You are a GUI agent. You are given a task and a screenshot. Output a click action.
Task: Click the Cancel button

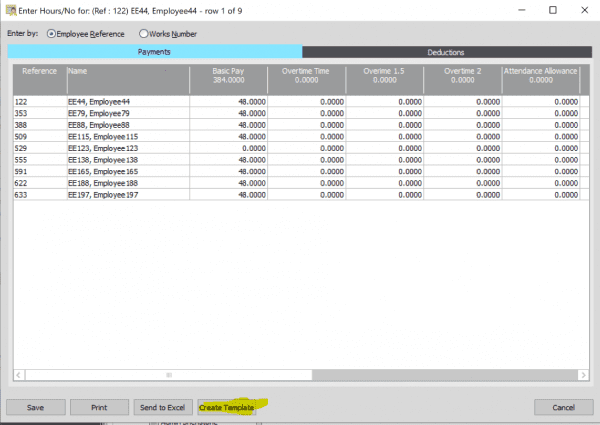coord(564,407)
